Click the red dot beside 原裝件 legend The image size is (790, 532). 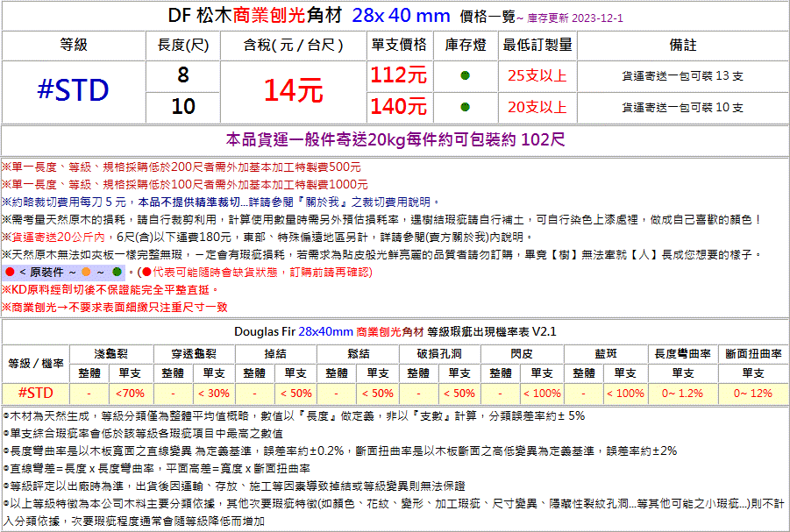click(x=10, y=272)
